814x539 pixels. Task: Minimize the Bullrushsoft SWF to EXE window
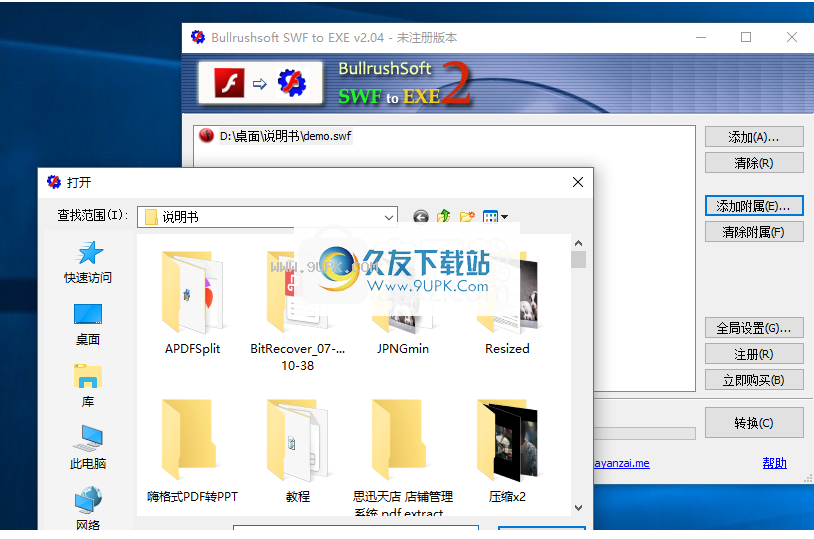701,37
